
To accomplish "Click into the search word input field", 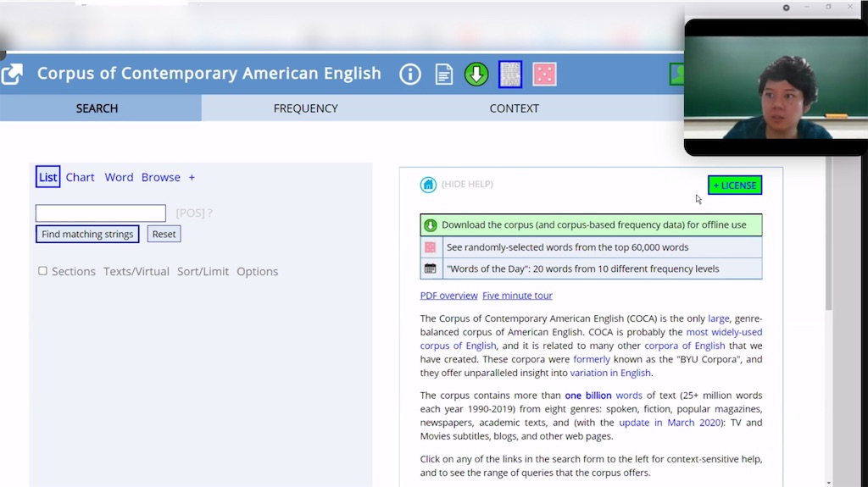I will click(101, 213).
